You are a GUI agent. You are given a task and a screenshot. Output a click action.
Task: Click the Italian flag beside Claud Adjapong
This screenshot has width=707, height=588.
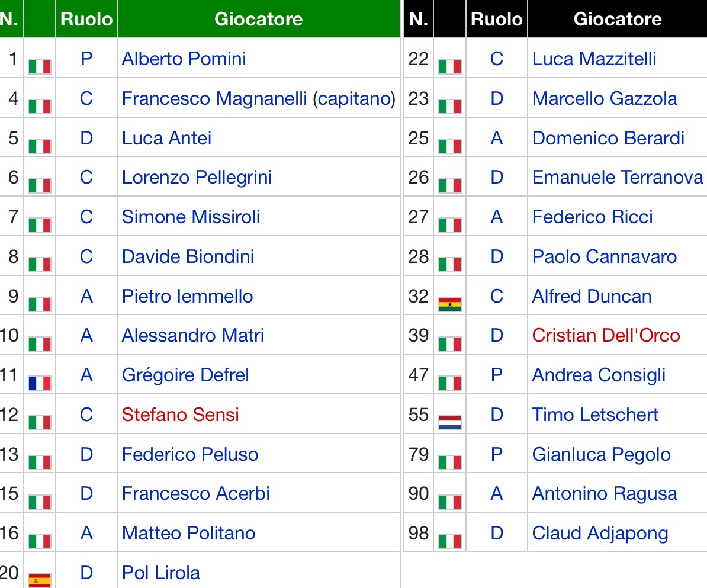450,541
